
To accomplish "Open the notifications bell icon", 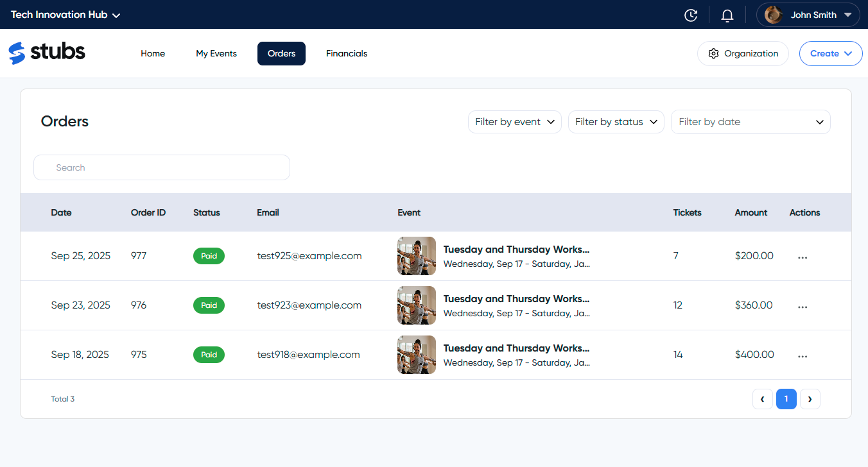I will [x=727, y=14].
